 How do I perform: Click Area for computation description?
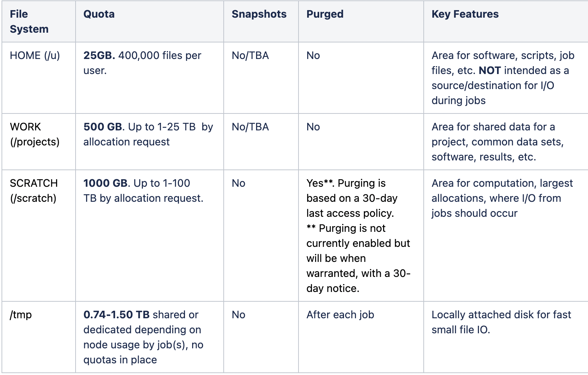pyautogui.click(x=502, y=198)
